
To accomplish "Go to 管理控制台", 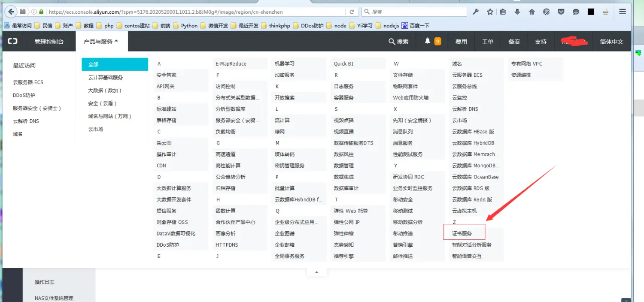I will pyautogui.click(x=49, y=42).
